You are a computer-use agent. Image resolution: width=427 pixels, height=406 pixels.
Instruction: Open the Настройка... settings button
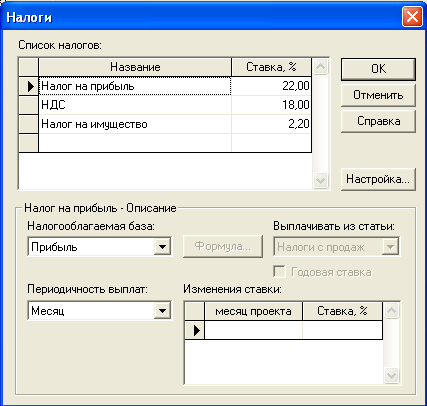[378, 179]
